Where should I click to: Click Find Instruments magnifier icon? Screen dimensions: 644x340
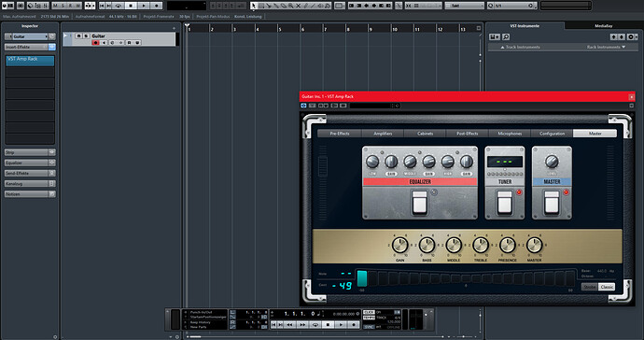pos(506,37)
